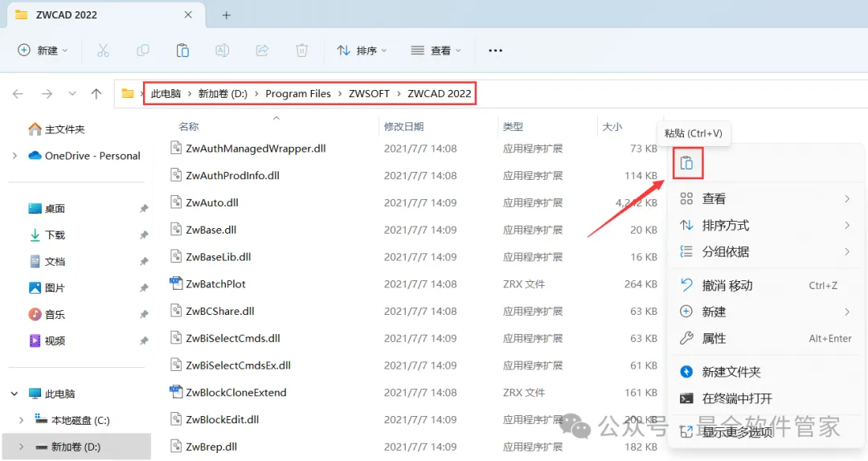This screenshot has height=461, width=868.
Task: Select 本地磁盘 (C:) drive in sidebar
Action: point(72,421)
